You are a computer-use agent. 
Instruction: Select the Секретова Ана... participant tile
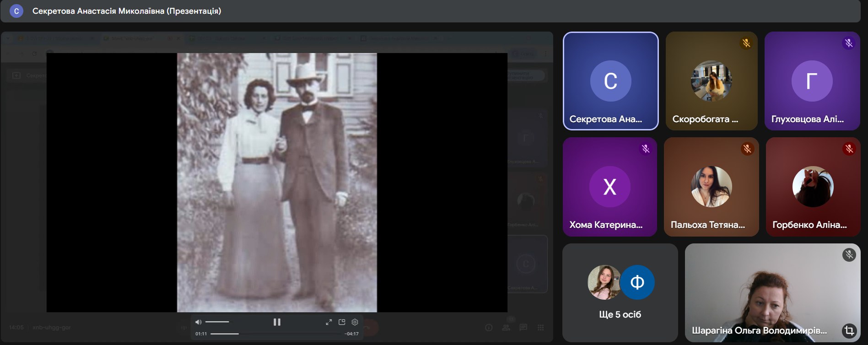610,81
